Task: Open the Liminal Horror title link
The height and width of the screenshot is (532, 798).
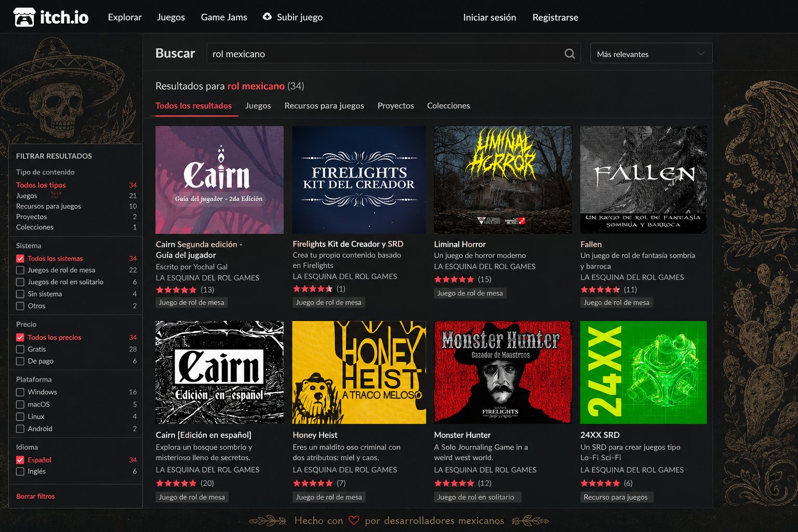Action: pyautogui.click(x=460, y=244)
